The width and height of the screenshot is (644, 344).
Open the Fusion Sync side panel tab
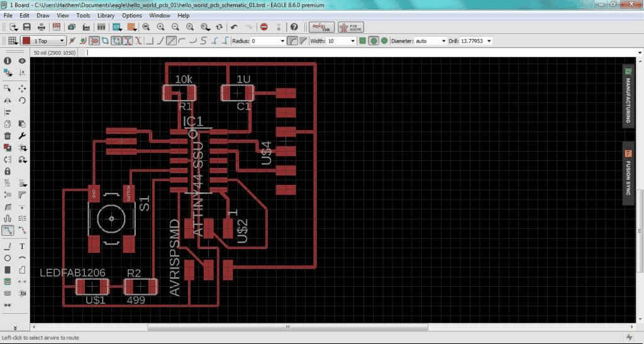point(628,173)
